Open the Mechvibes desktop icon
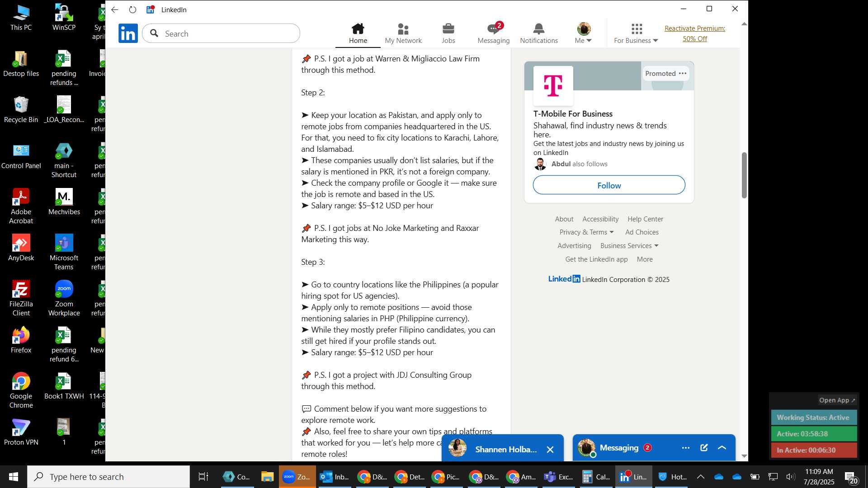The height and width of the screenshot is (488, 868). (x=64, y=202)
